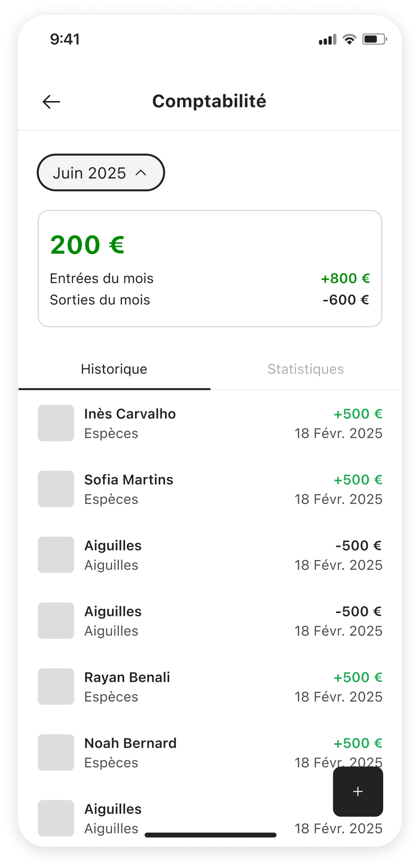Open the Juin 2025 month dropdown
Viewport: 420px width, 868px height.
(100, 173)
